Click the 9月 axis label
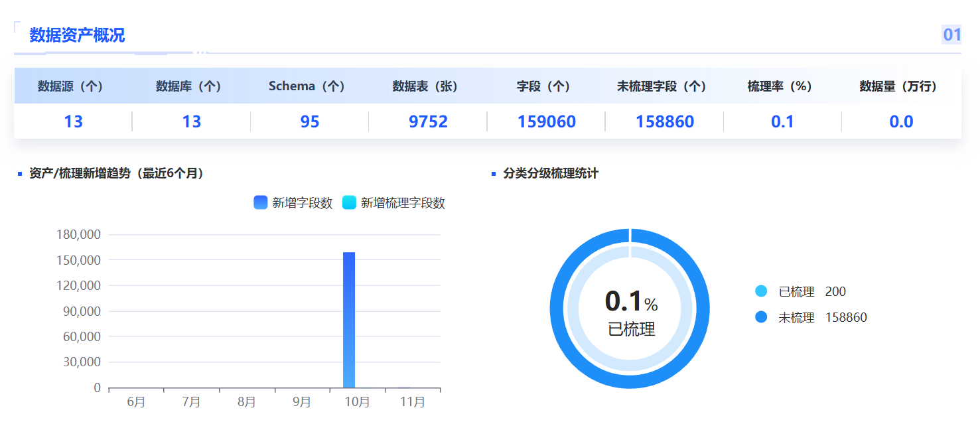The width and height of the screenshot is (980, 422). (x=302, y=402)
